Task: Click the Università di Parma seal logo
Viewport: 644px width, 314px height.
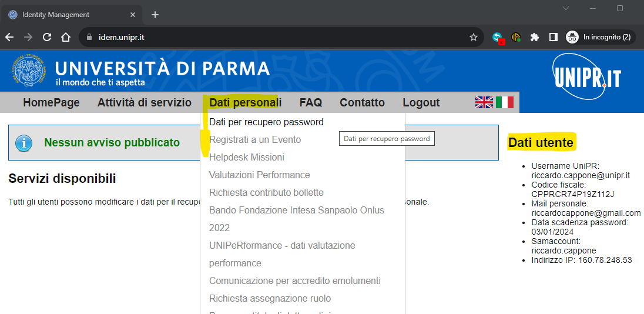Action: pos(29,71)
